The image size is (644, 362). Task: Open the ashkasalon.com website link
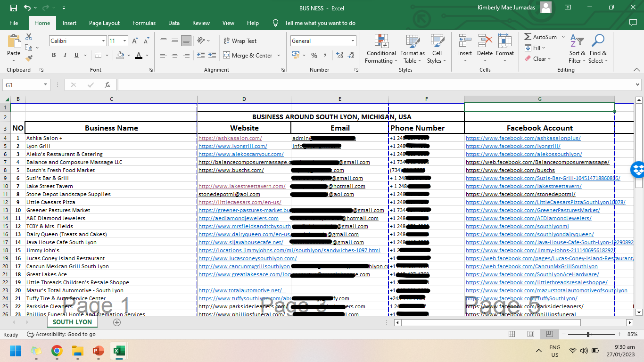point(230,138)
